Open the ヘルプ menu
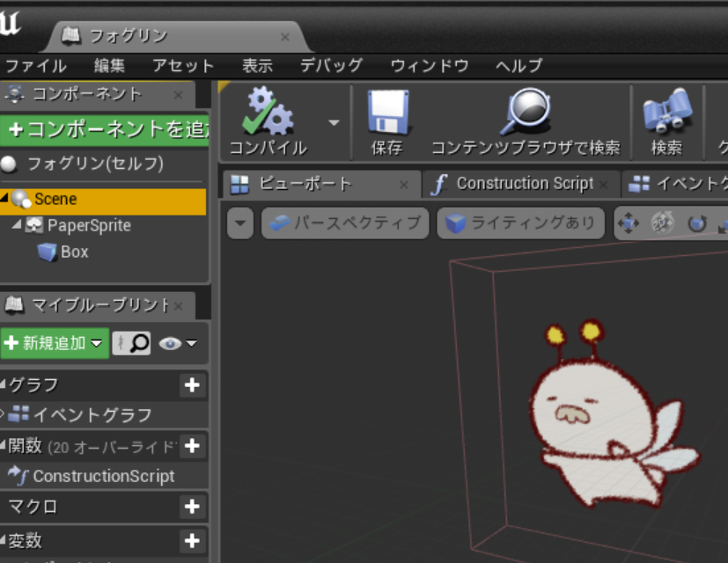 click(518, 65)
